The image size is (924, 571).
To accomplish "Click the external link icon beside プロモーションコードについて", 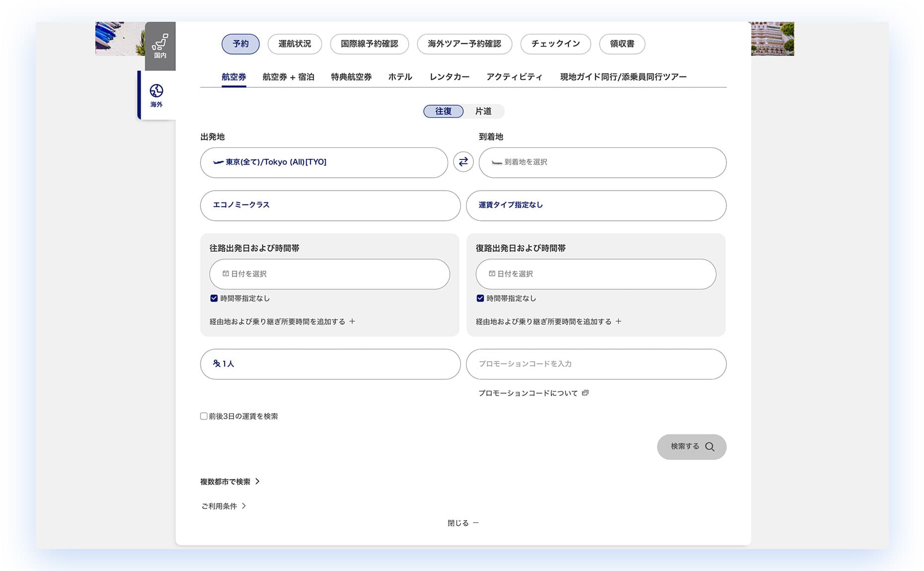I will tap(585, 393).
